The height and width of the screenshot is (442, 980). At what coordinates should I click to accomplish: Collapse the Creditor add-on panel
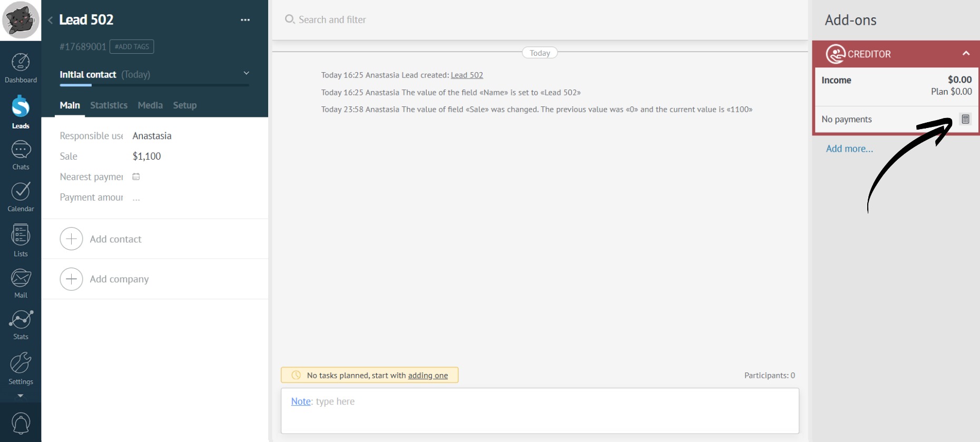966,53
